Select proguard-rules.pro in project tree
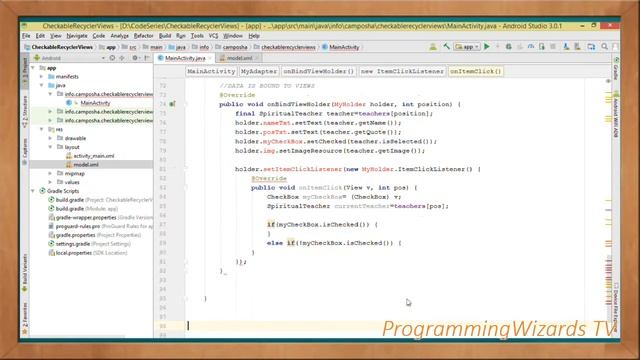Image resolution: width=640 pixels, height=360 pixels. tap(78, 226)
